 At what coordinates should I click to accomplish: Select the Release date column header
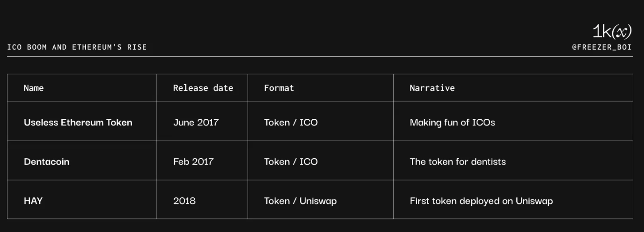point(203,88)
